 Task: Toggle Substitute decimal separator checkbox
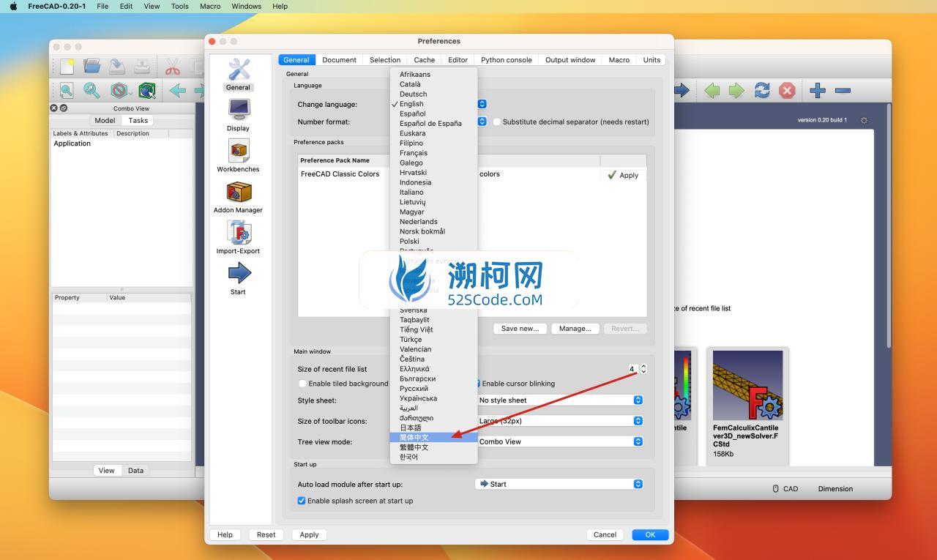(496, 122)
